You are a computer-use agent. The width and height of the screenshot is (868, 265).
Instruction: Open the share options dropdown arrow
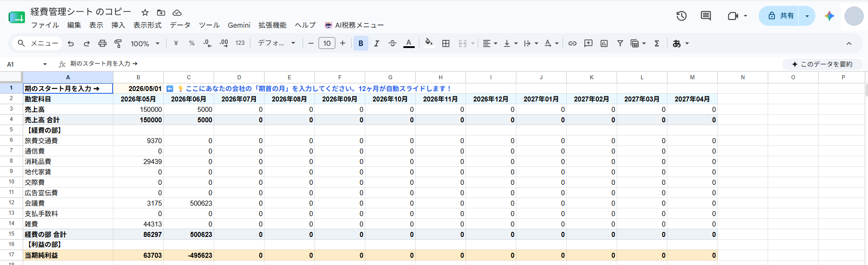click(807, 16)
